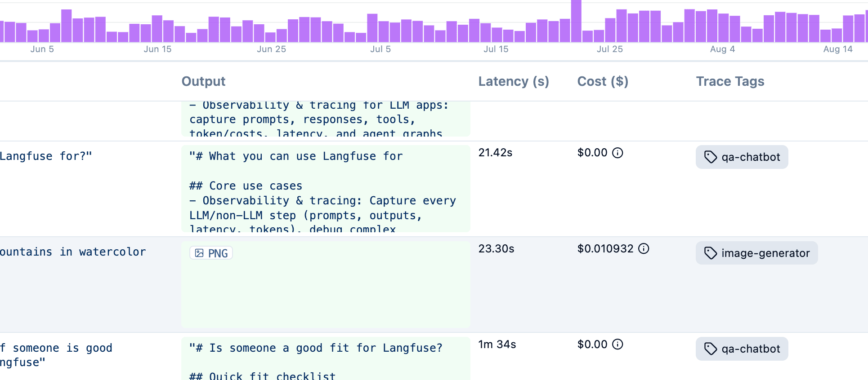Screen dimensions: 868x380
Task: Select the image-generator trace tag label
Action: 765,253
